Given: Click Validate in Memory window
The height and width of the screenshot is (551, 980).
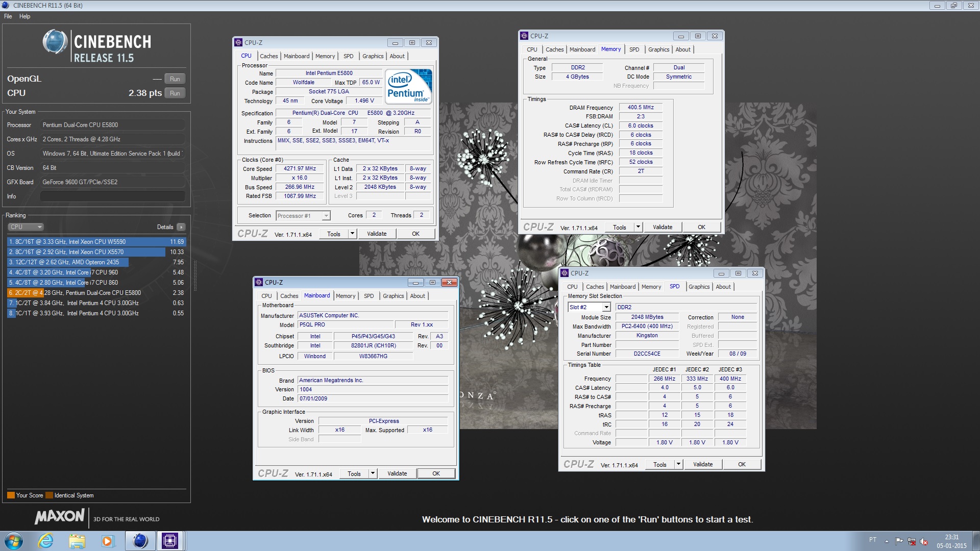Looking at the screenshot, I should [663, 227].
